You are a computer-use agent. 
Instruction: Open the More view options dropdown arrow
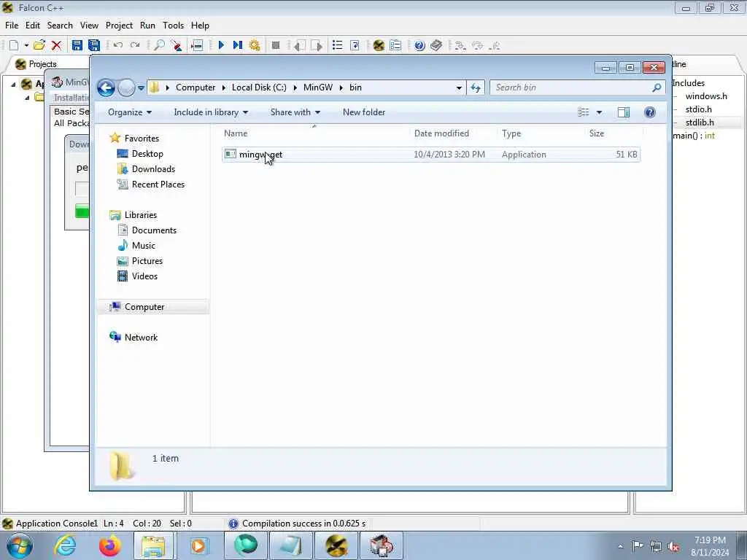pos(600,112)
